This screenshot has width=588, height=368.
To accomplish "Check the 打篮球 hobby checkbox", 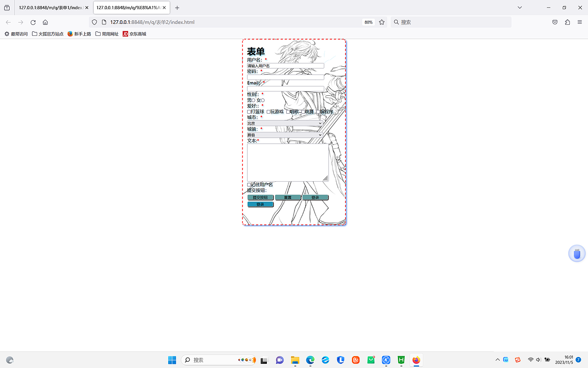I will [249, 111].
